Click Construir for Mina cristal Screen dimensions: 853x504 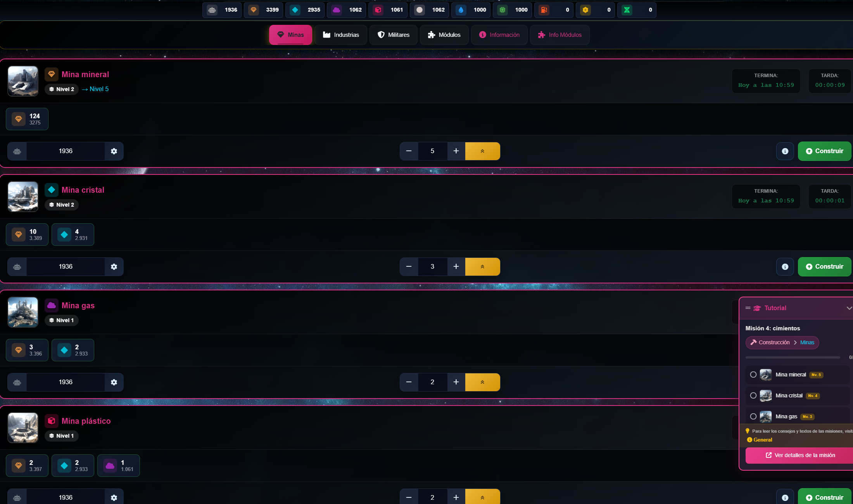pos(825,267)
